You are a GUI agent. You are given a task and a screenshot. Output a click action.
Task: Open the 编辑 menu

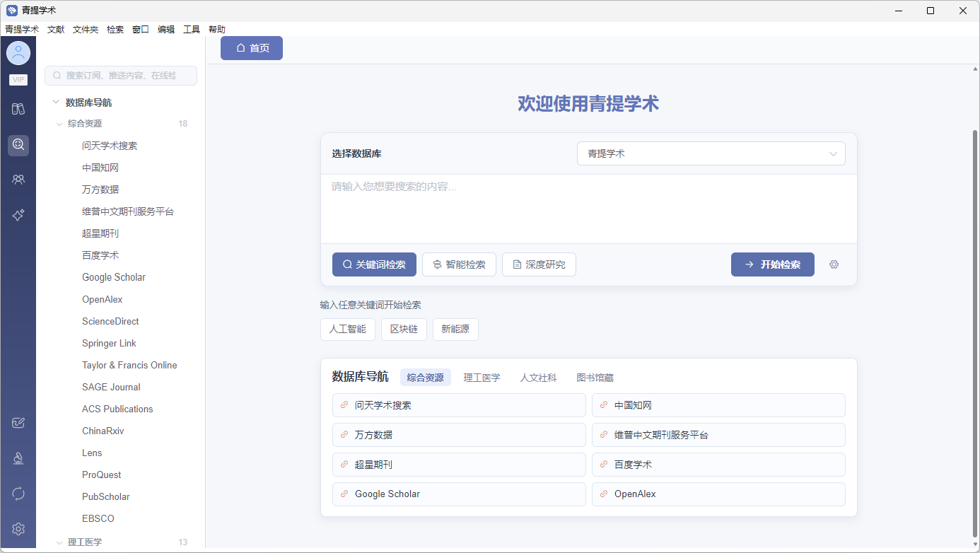(166, 30)
